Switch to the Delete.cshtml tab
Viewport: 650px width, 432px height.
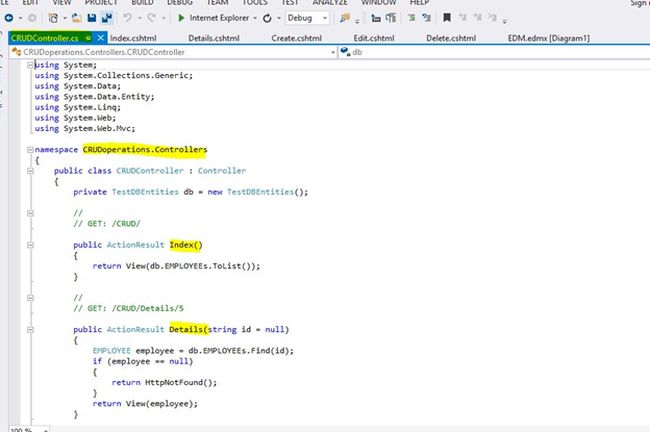pyautogui.click(x=451, y=38)
